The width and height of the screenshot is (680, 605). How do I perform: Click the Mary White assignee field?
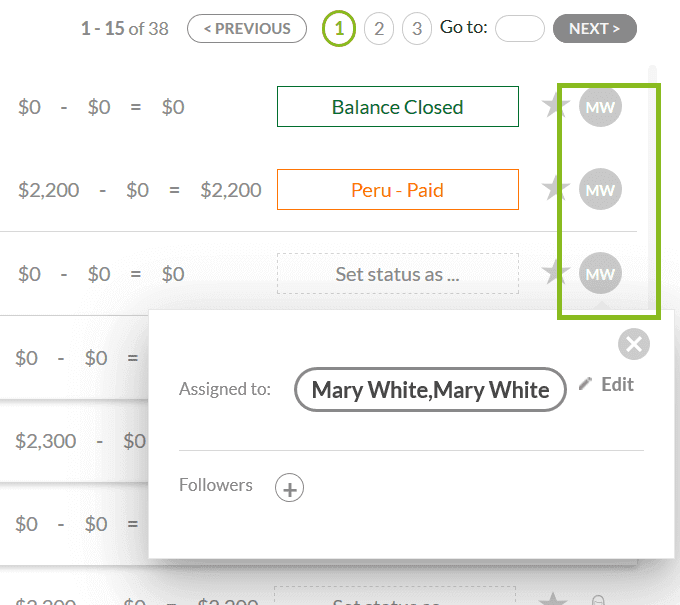click(430, 390)
